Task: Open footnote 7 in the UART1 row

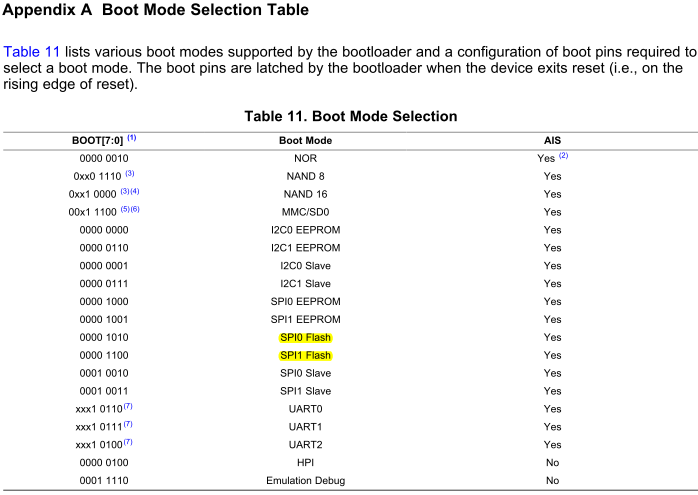Action: point(128,425)
